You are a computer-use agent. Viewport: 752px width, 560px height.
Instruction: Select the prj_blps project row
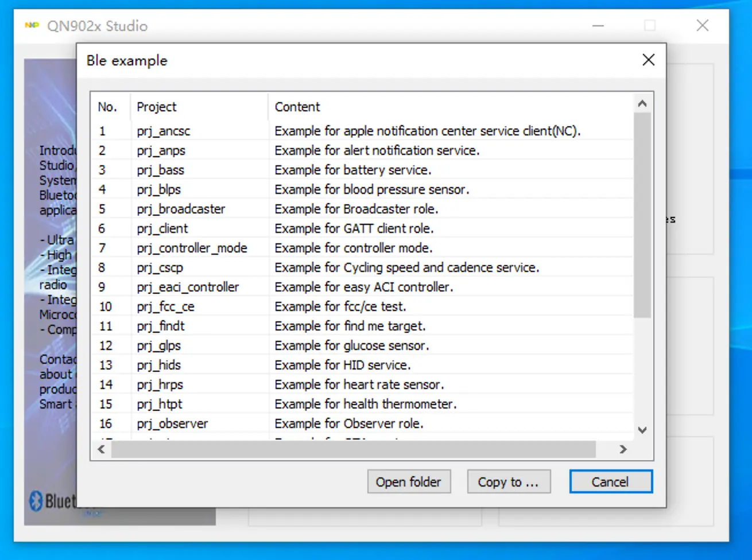363,189
